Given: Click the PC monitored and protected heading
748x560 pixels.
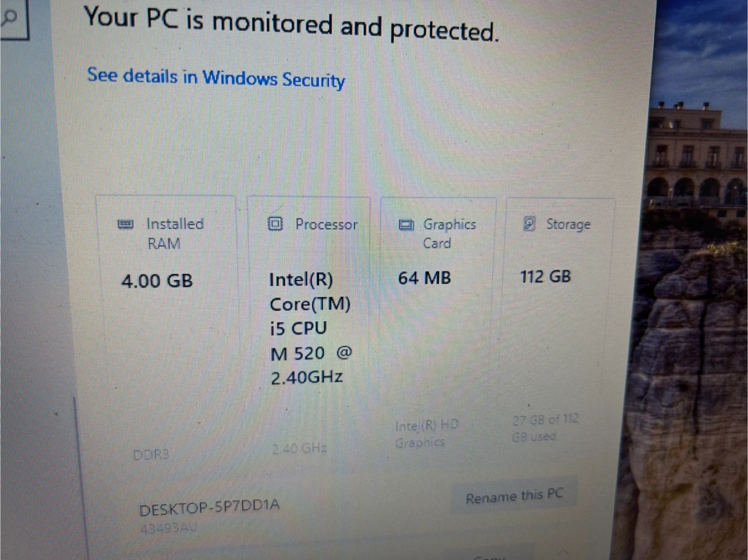Looking at the screenshot, I should click(291, 24).
